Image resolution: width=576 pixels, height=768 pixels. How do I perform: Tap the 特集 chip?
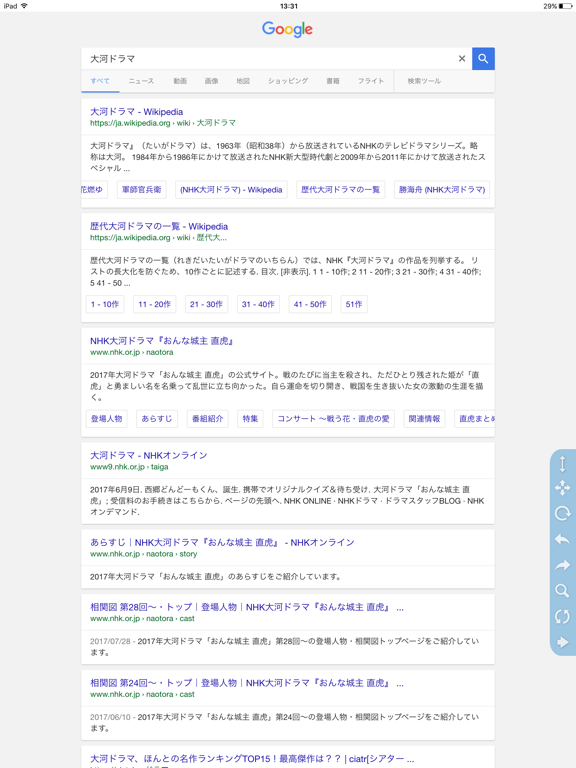pos(250,419)
